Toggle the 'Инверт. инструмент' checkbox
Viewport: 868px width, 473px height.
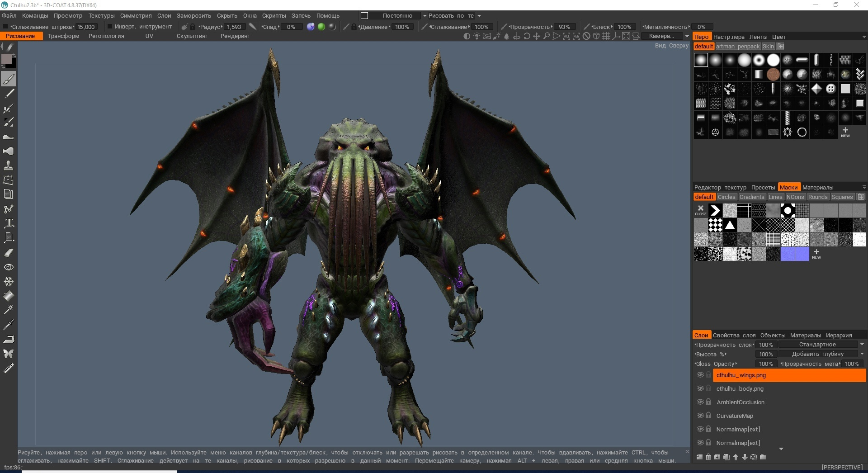[109, 27]
